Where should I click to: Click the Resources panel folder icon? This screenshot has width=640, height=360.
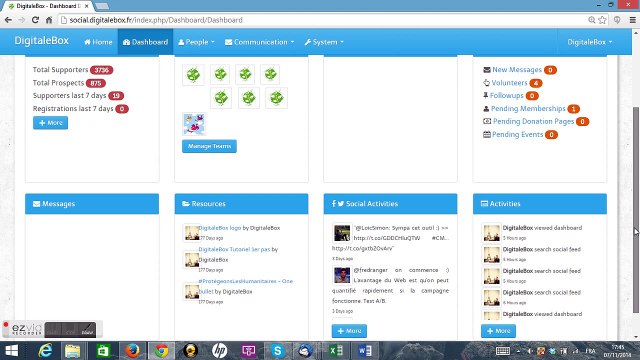(x=186, y=203)
